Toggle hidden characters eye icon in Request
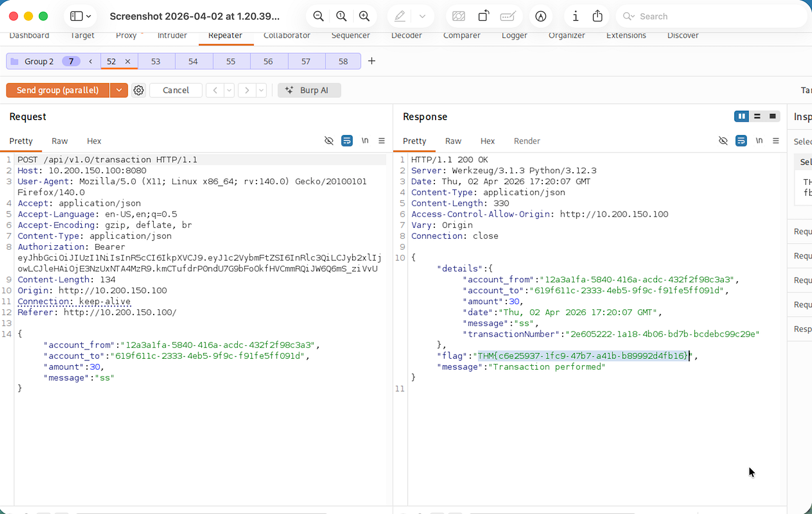812x514 pixels. [x=329, y=141]
